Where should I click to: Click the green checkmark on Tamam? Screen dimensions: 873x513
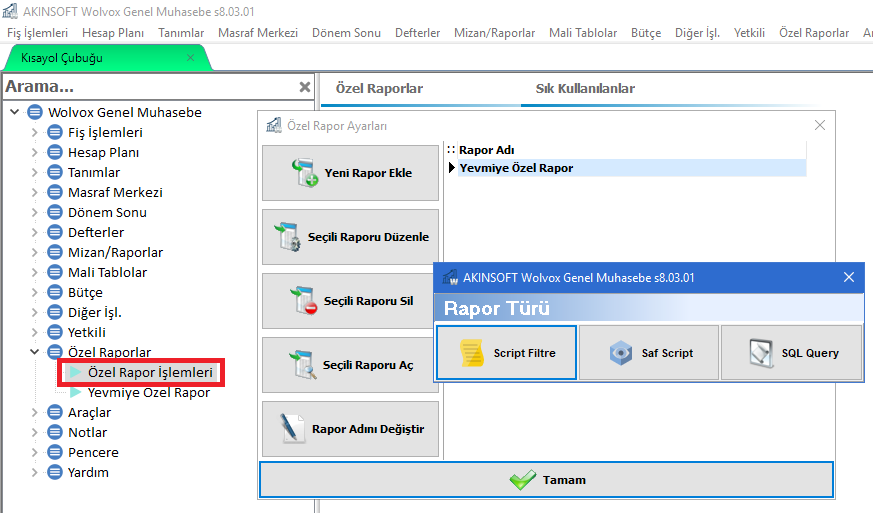[x=523, y=480]
